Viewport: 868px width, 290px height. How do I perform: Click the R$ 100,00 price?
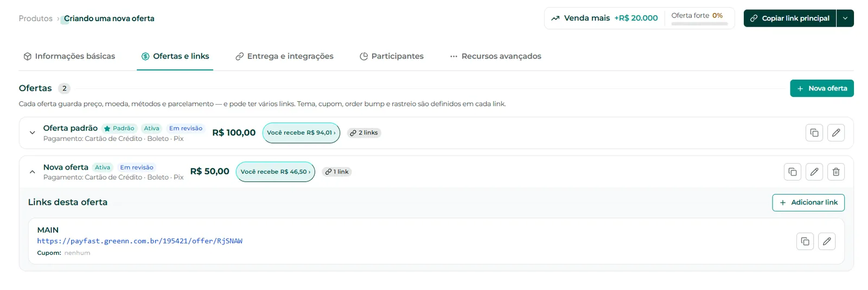point(234,133)
